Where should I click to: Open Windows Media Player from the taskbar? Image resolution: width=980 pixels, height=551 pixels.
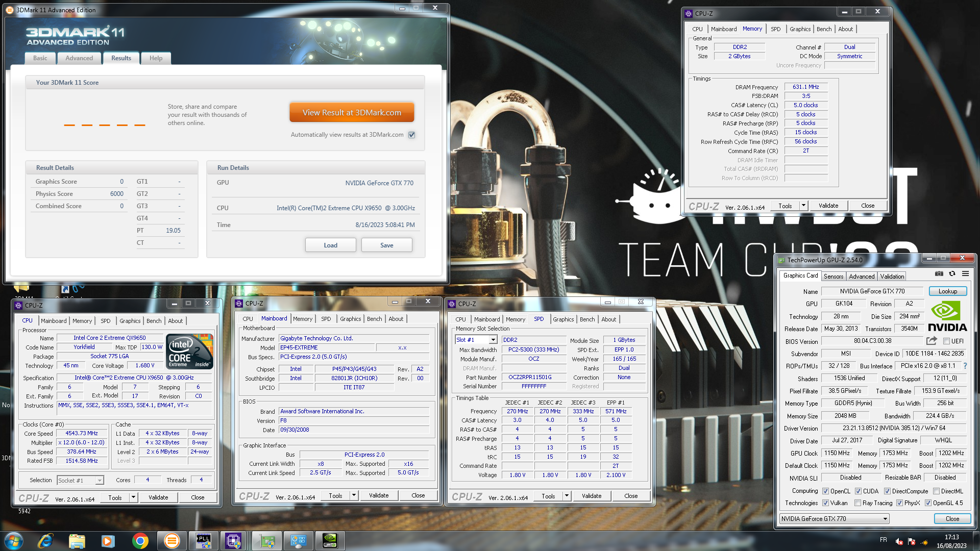coord(108,541)
